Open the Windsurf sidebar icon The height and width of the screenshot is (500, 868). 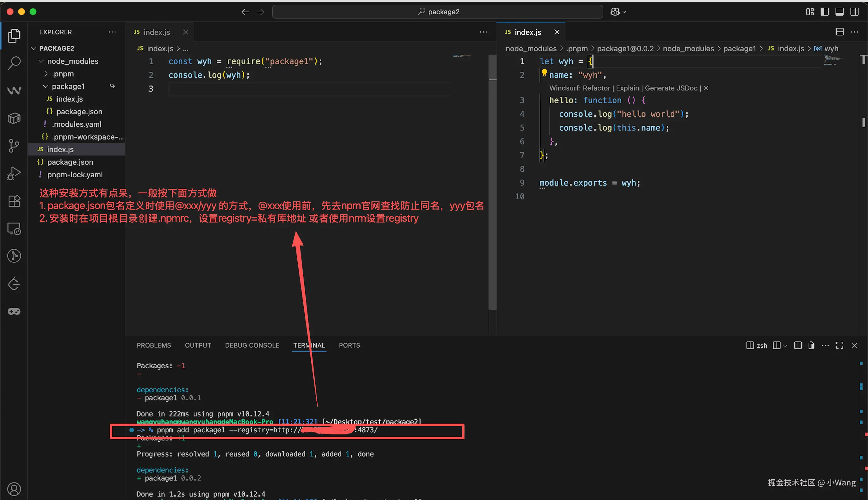(14, 90)
